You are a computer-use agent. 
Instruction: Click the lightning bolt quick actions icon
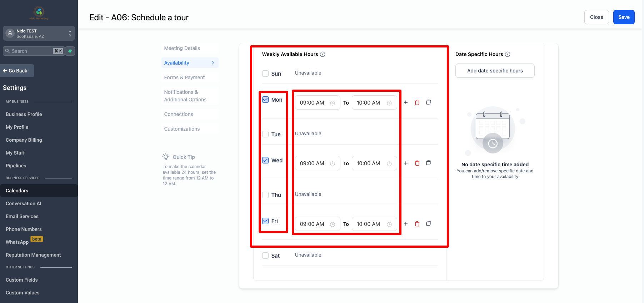tap(70, 51)
